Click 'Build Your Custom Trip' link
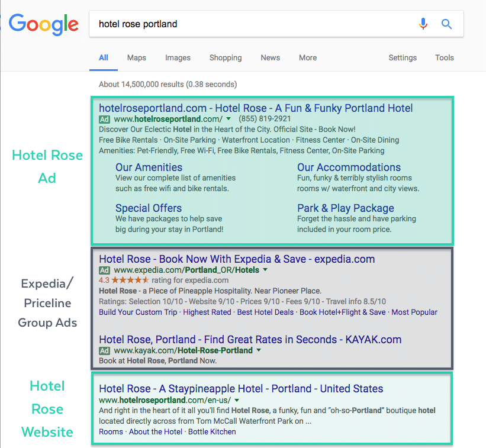 138,312
